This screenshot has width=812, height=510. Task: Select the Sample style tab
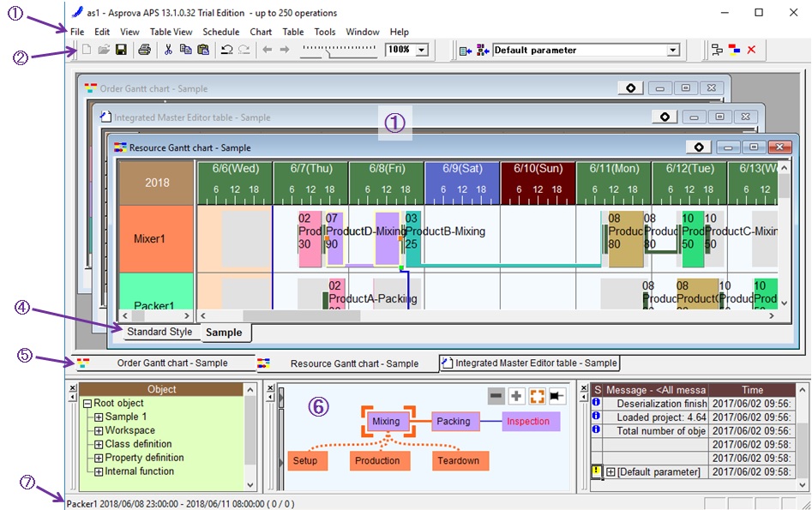click(224, 333)
